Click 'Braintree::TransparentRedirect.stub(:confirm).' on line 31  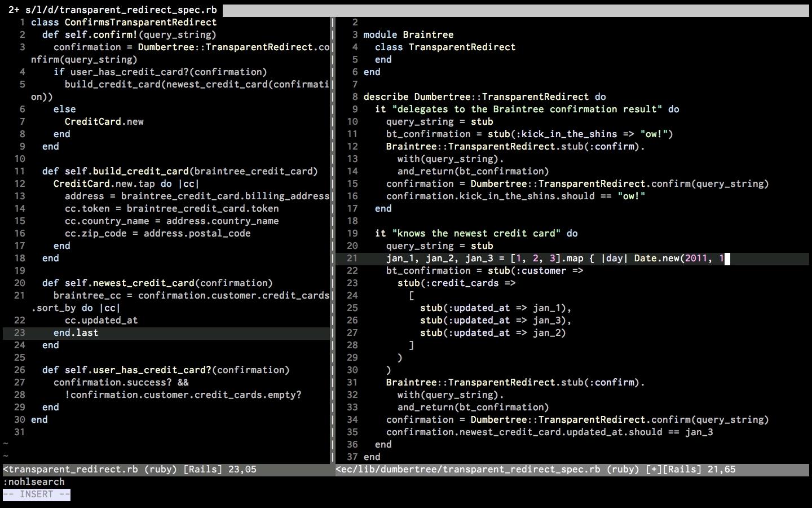pyautogui.click(x=516, y=382)
